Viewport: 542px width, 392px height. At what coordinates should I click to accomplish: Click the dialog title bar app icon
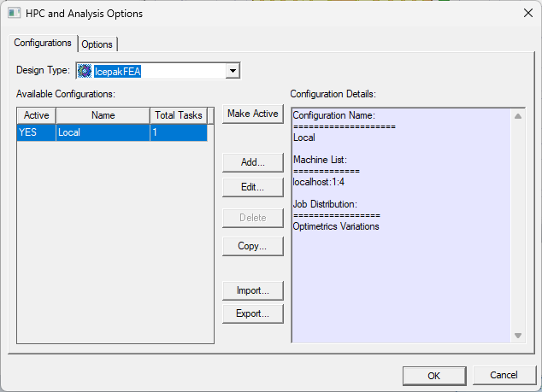15,13
